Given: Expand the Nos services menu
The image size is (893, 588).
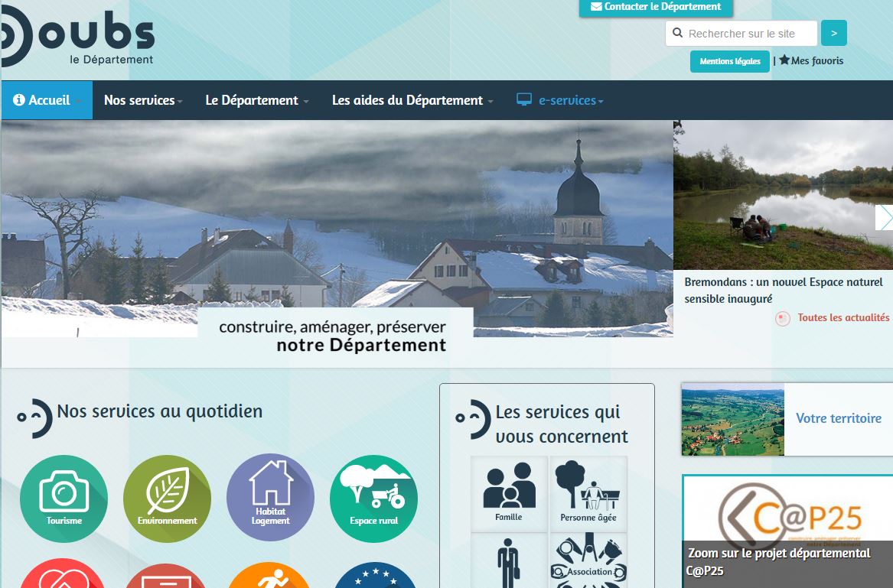Looking at the screenshot, I should click(143, 100).
